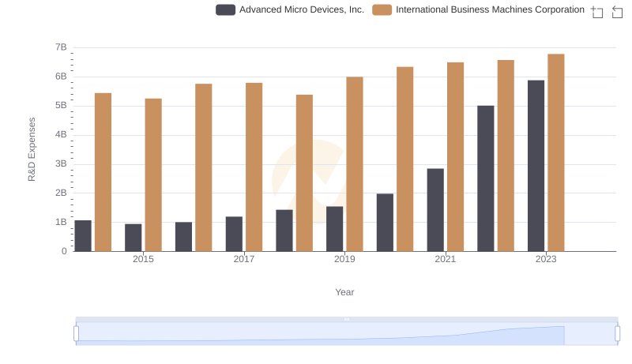Click the 5B y-axis label
Screen dimensions: 632x364
coord(61,106)
